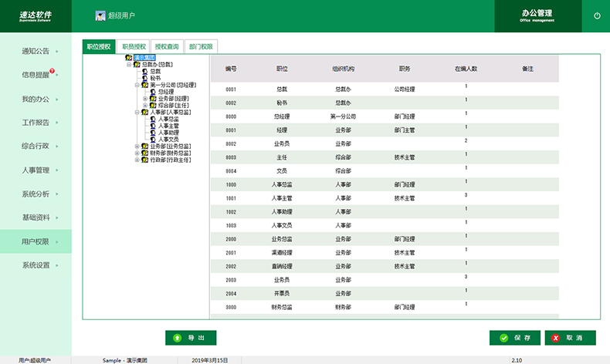Collapse the 人事部[人事总监] tree node

click(x=137, y=112)
